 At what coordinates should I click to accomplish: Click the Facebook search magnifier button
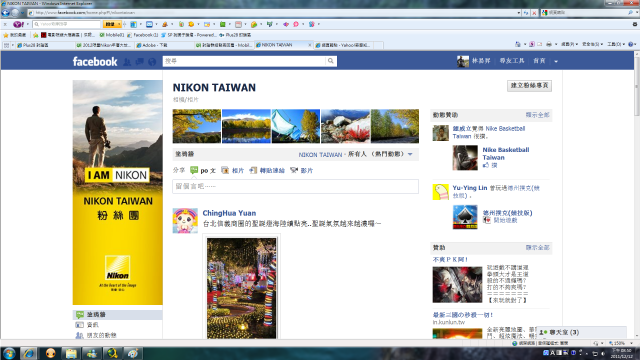pyautogui.click(x=331, y=61)
